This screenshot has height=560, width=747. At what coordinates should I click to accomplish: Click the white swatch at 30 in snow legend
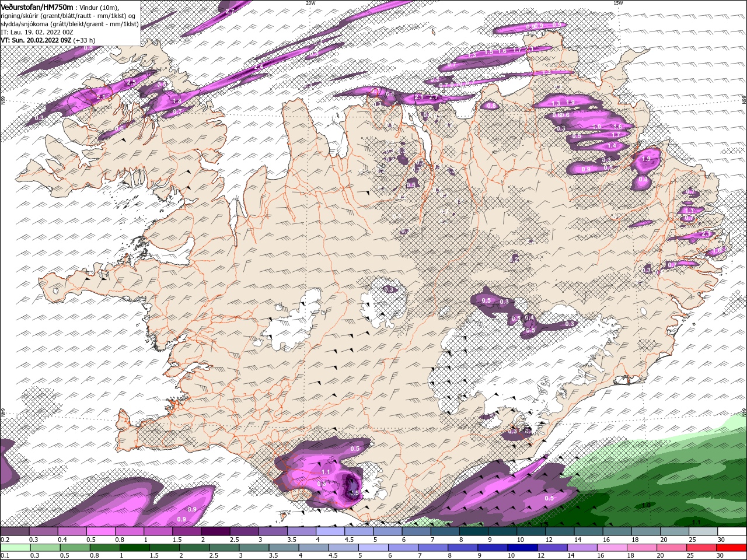pyautogui.click(x=732, y=531)
